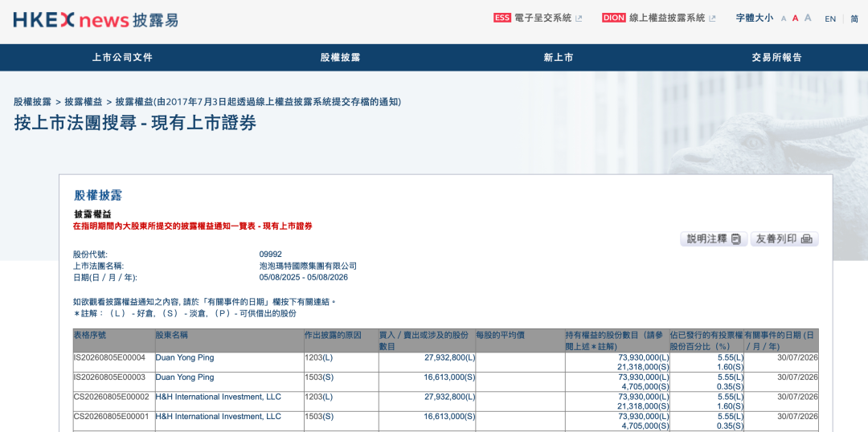Screen dimensions: 868x432
Task: Open Duan Yong Ping link in row IS20260805E00004
Action: (184, 358)
